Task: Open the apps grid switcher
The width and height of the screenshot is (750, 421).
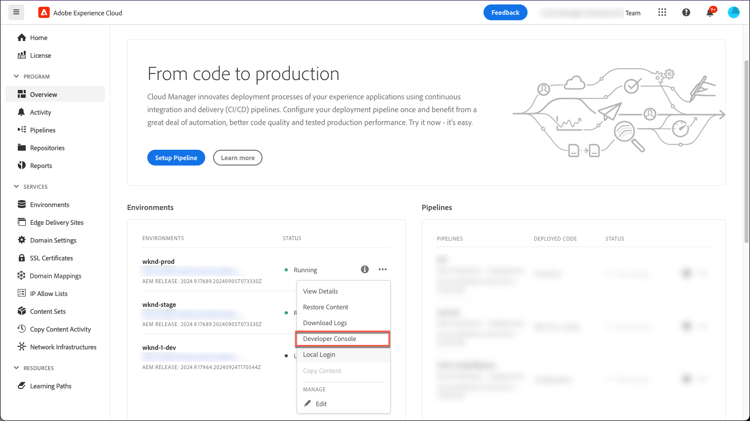Action: tap(662, 13)
